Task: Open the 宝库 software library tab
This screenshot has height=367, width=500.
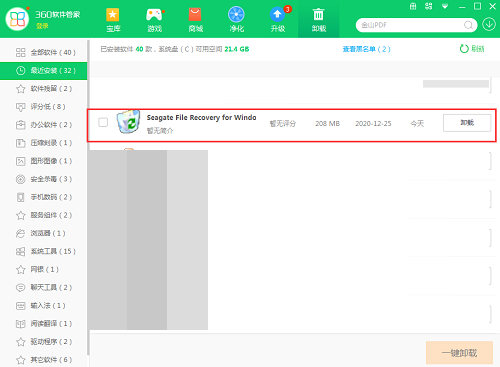Action: click(x=113, y=20)
